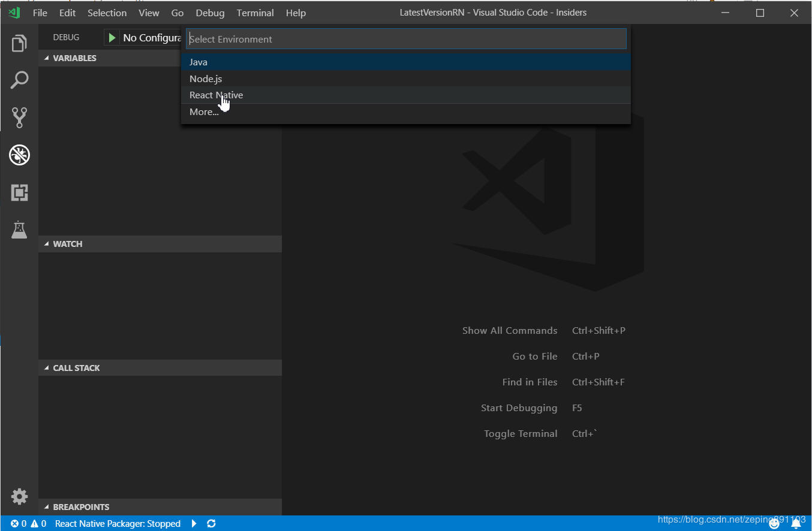Choose More... in environment list
812x531 pixels.
[x=406, y=112]
